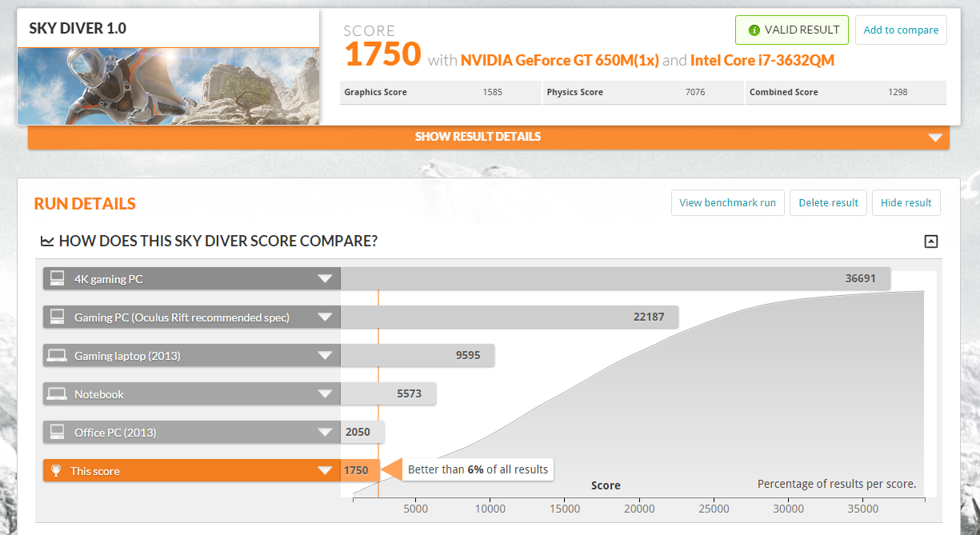
Task: Click Add to compare button
Action: pos(901,30)
